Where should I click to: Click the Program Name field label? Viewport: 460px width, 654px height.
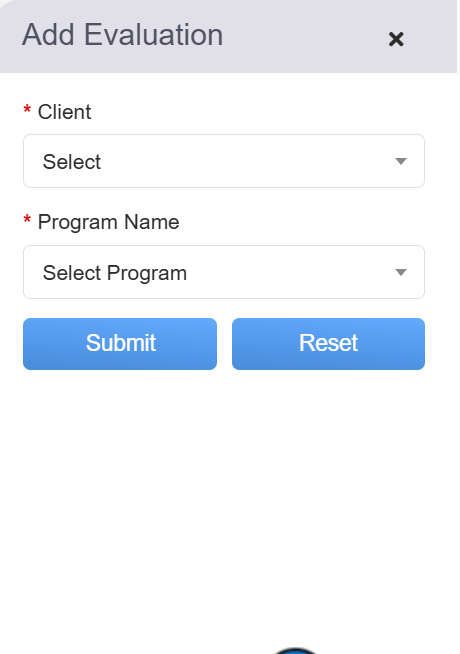tap(108, 222)
